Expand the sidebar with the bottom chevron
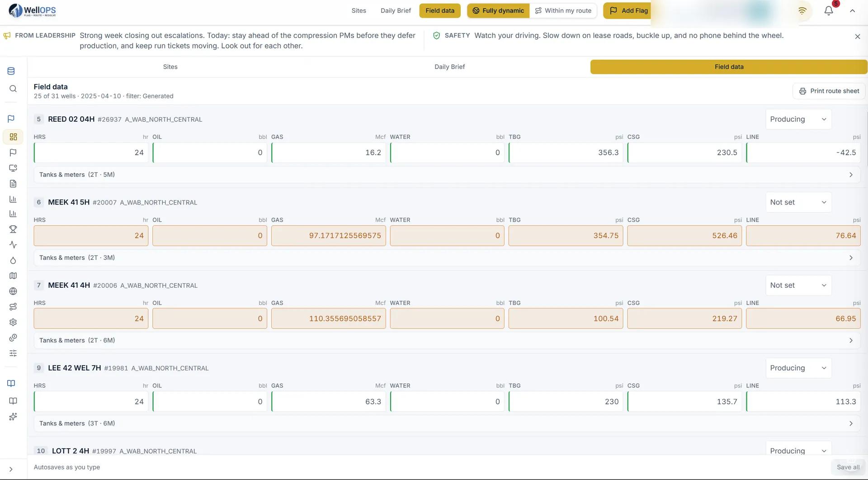Image resolution: width=868 pixels, height=480 pixels. point(11,470)
